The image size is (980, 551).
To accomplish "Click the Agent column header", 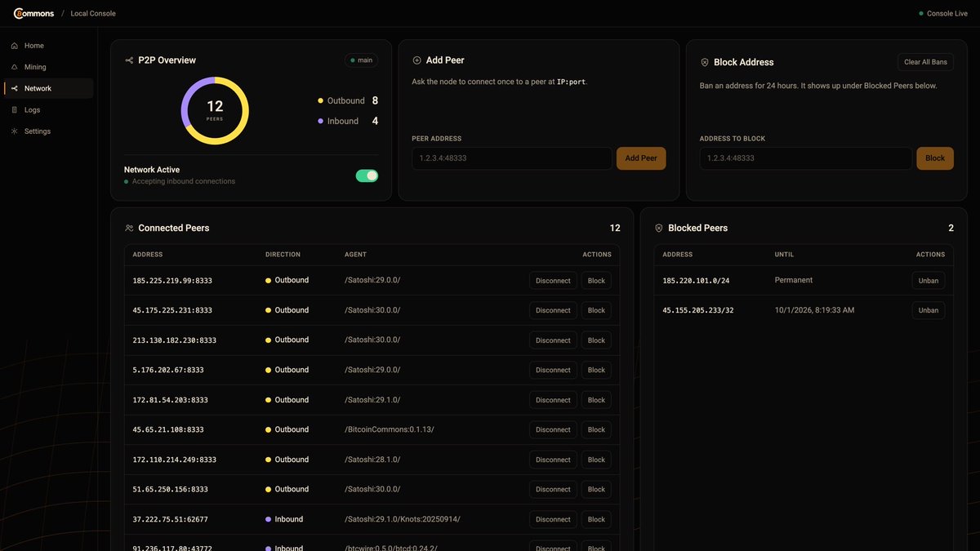I will 356,255.
